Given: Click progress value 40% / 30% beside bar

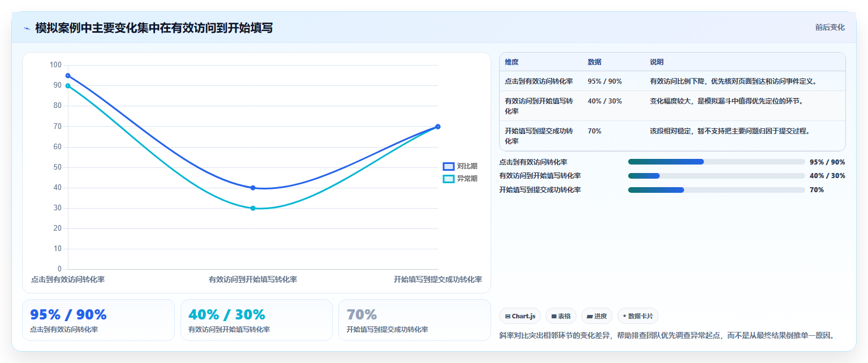Looking at the screenshot, I should [827, 176].
